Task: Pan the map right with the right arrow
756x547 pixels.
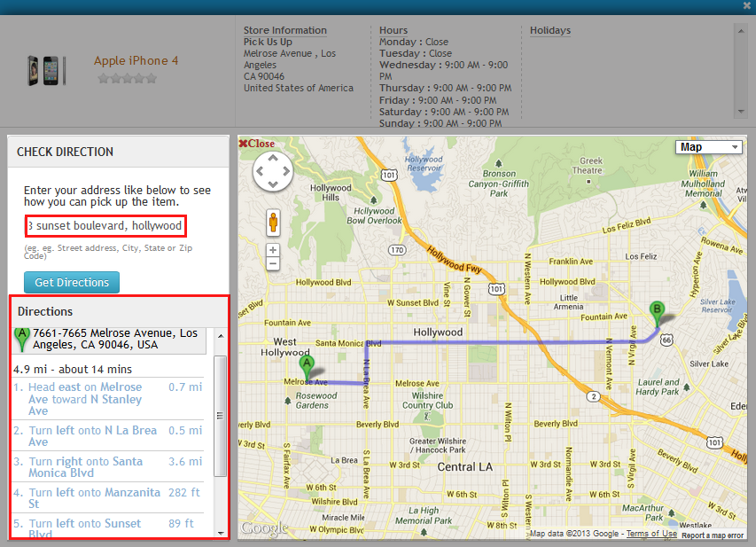Action: coord(286,171)
